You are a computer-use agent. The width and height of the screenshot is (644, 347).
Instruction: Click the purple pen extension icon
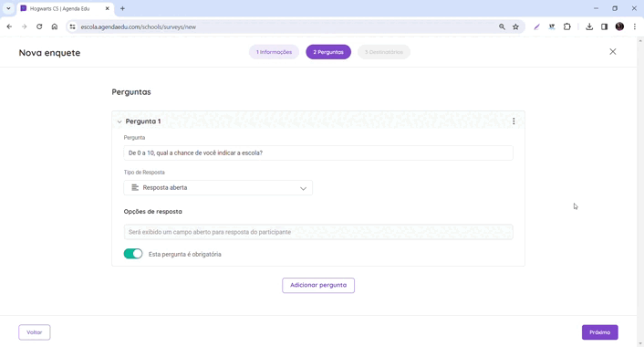coord(536,26)
